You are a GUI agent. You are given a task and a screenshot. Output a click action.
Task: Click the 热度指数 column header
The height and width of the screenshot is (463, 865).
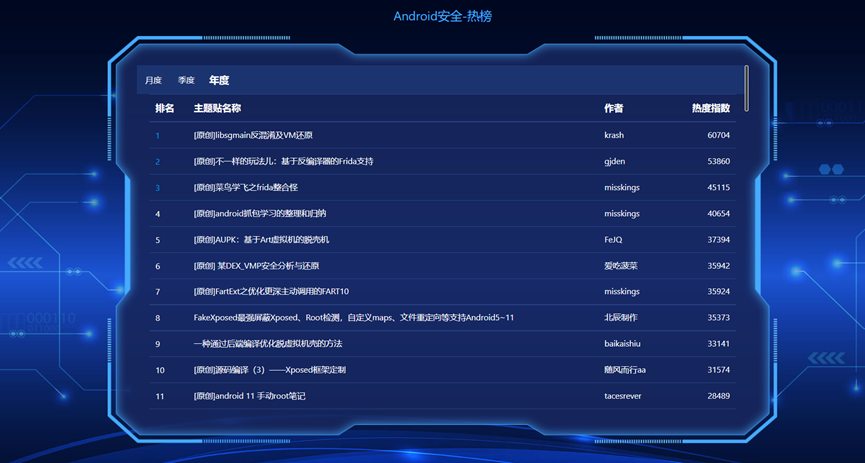pos(711,108)
